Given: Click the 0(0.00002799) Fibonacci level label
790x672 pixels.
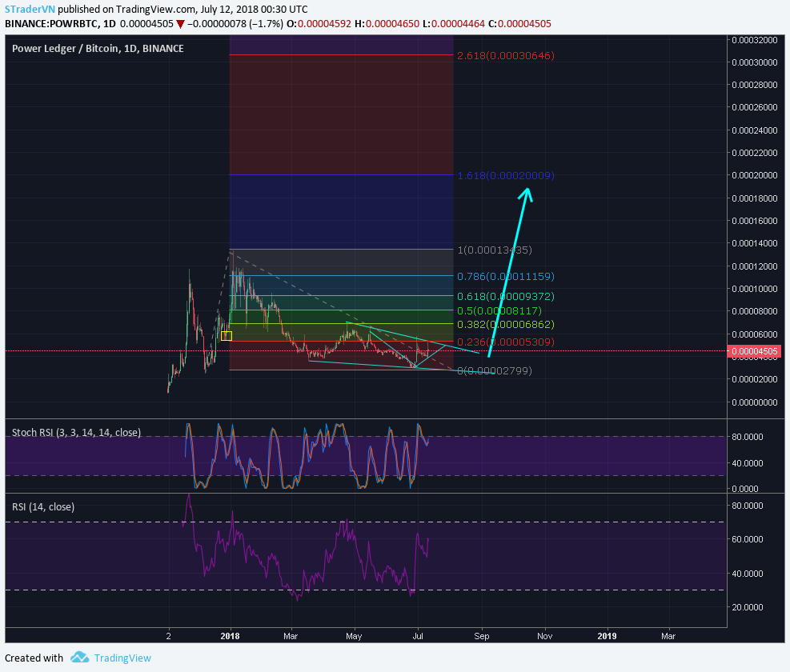Looking at the screenshot, I should pyautogui.click(x=495, y=370).
